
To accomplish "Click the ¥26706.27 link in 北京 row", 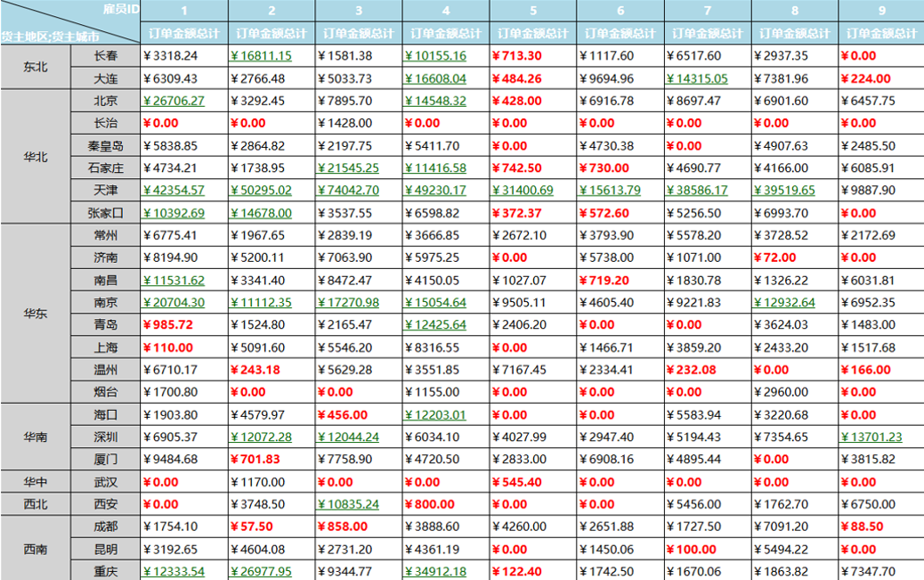I will tap(174, 101).
